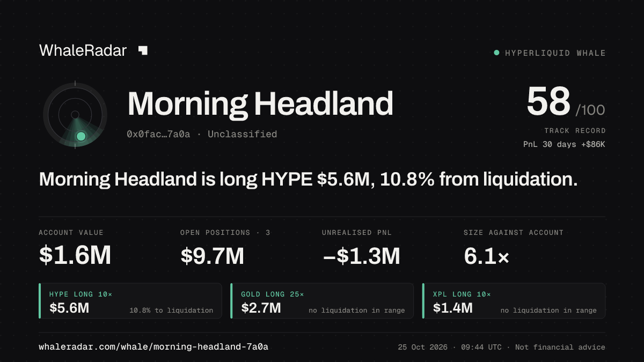Click the –$1.3M unrealised PnL value

(361, 256)
